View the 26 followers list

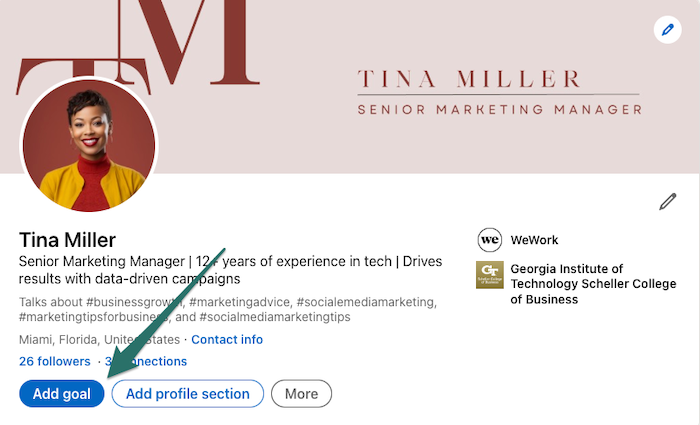tap(55, 361)
